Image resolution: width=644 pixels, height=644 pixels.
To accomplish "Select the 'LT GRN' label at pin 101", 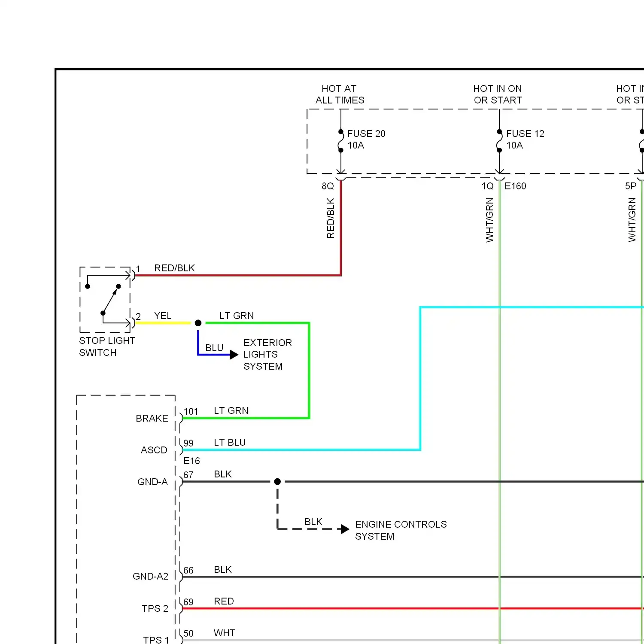I will coord(231,410).
